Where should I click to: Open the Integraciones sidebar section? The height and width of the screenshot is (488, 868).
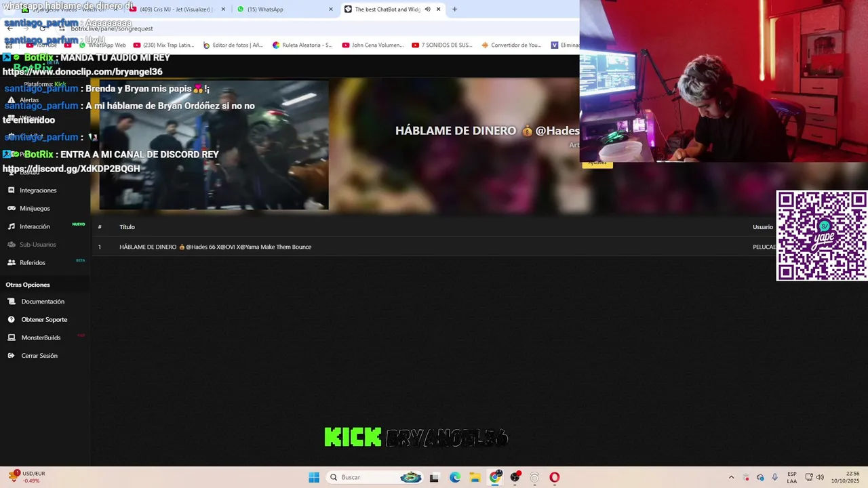[38, 190]
